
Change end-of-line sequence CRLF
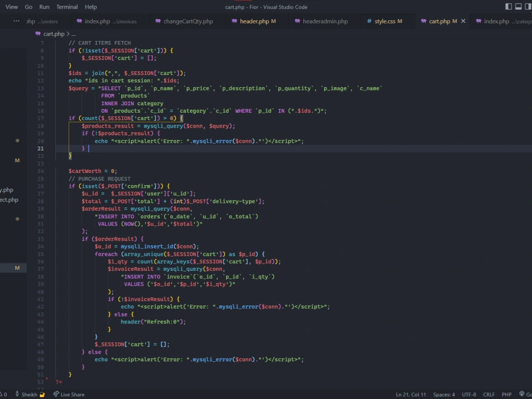(488, 394)
